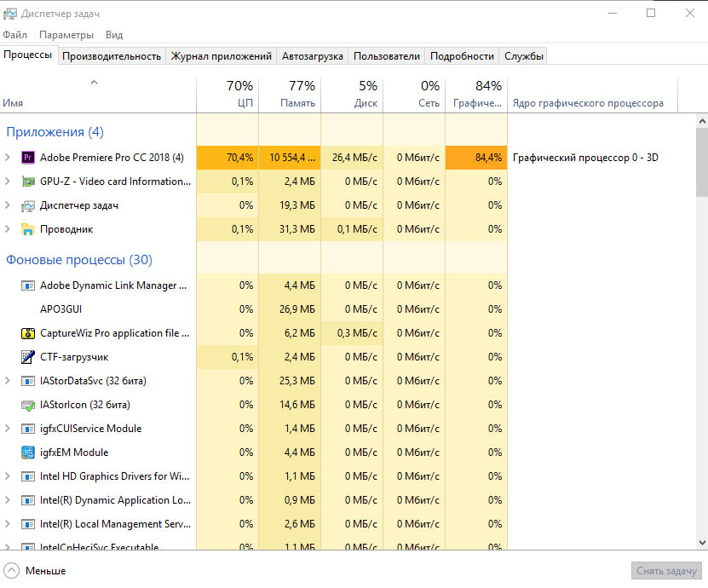Image resolution: width=708 pixels, height=588 pixels.
Task: Sort by the Имя column header
Action: click(98, 95)
